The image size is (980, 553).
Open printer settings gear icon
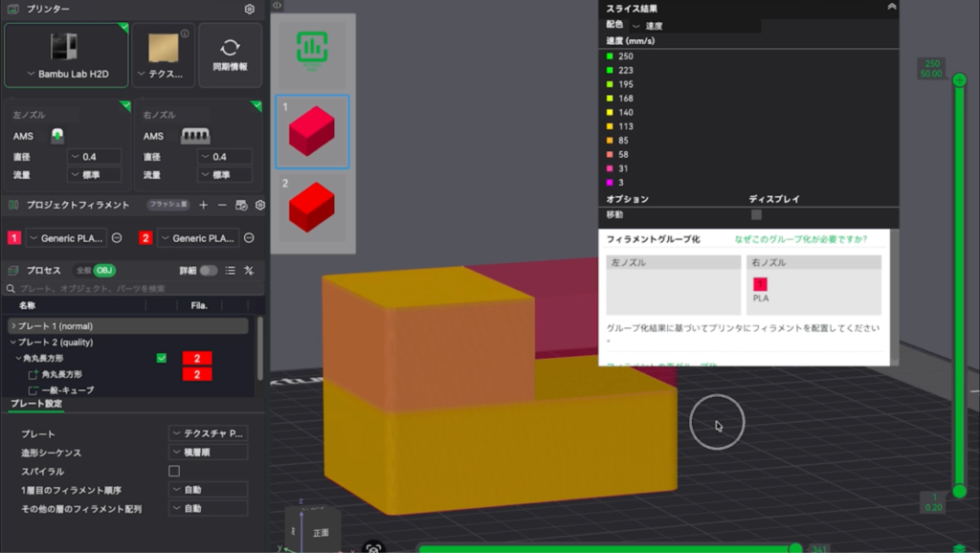coord(250,10)
